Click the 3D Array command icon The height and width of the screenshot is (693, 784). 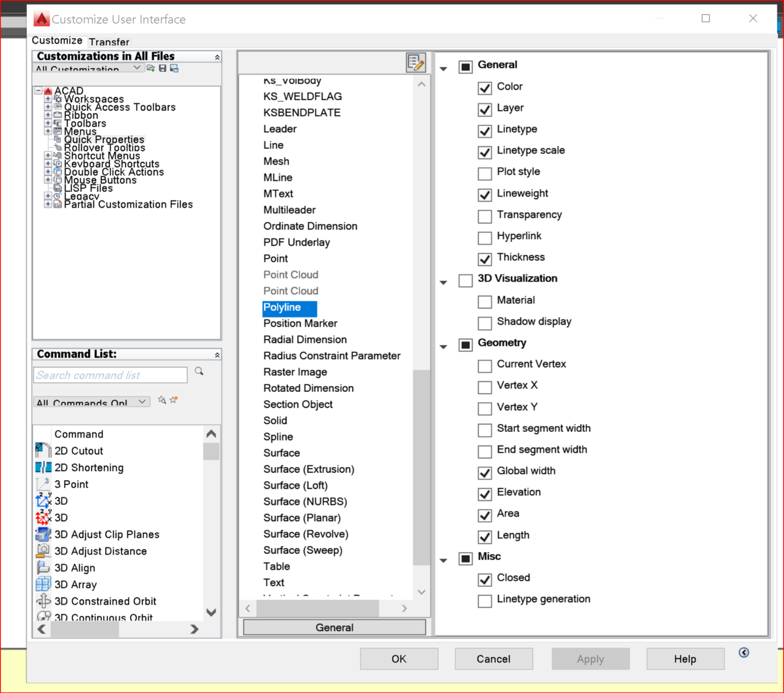[43, 585]
